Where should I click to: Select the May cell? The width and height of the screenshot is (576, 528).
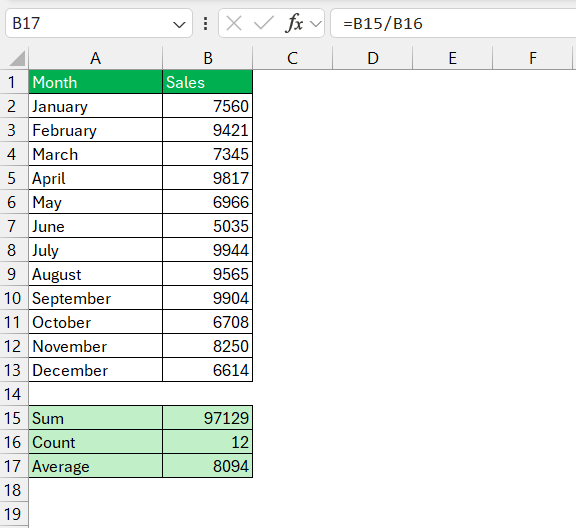(x=96, y=202)
